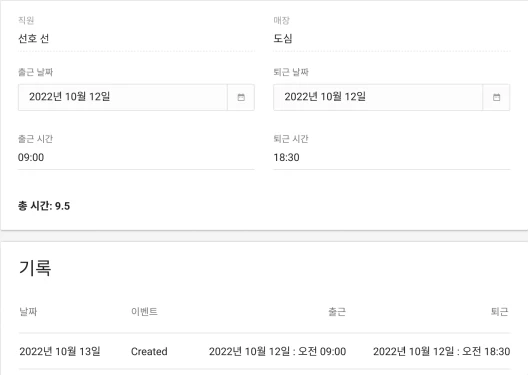Image resolution: width=528 pixels, height=375 pixels.
Task: Click the clock-in record 오전 09:00 cell
Action: click(x=277, y=351)
